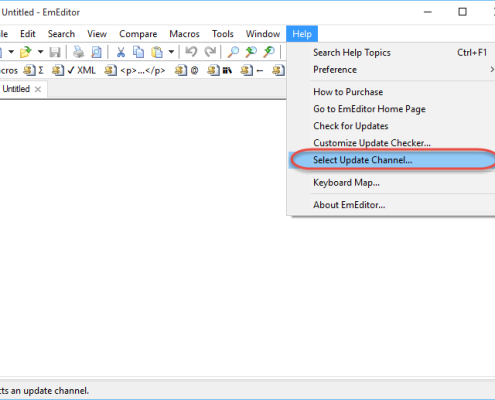Print the document with the printer icon
Screen dimensions: 495x400
pos(79,52)
